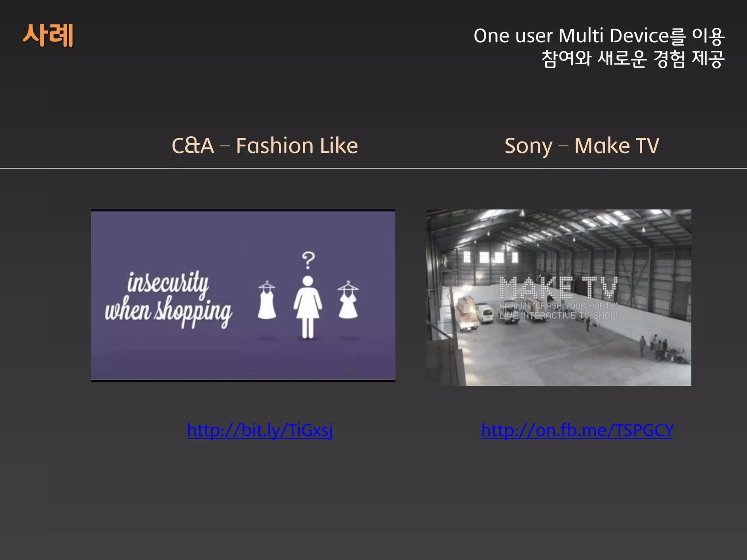Select the 'C&A – Fashion Like' heading
Screen dimensions: 747x560
point(265,145)
